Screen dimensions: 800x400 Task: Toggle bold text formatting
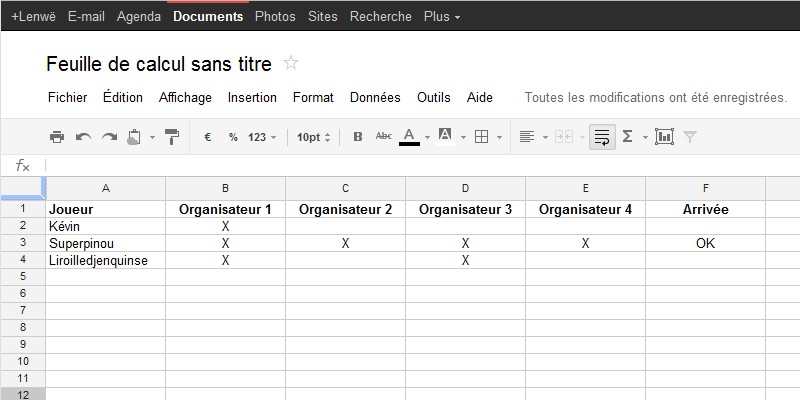click(x=358, y=137)
